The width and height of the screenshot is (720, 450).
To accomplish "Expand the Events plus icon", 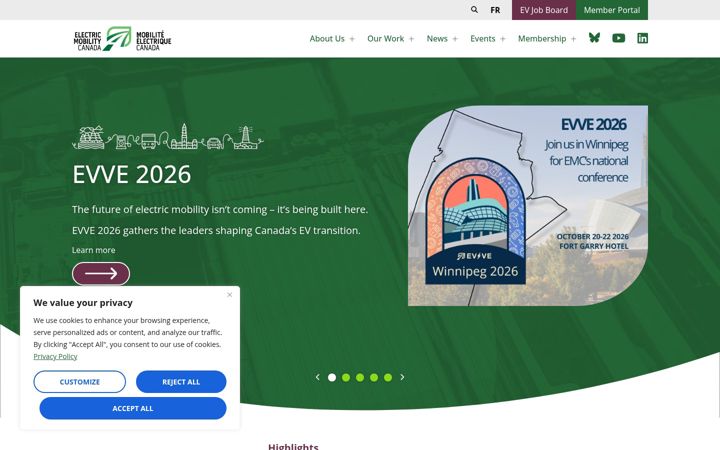I will coord(503,39).
